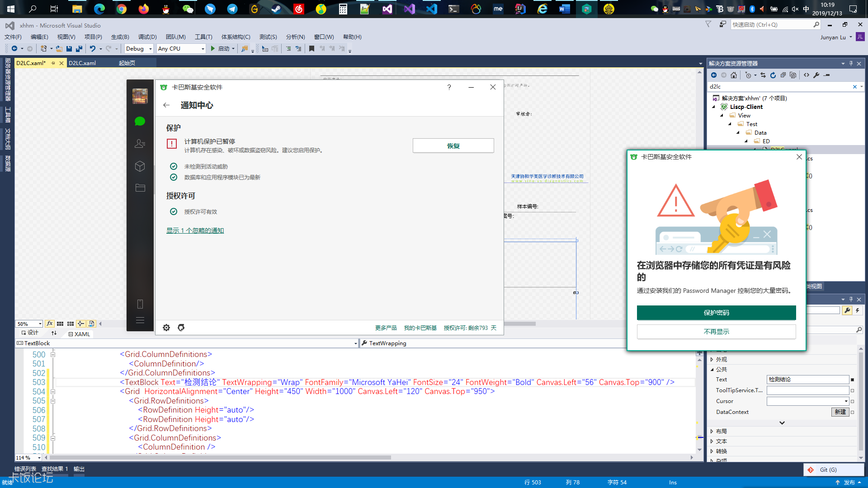This screenshot has width=868, height=488.
Task: Click the folder icon in dark sidebar
Action: point(140,188)
